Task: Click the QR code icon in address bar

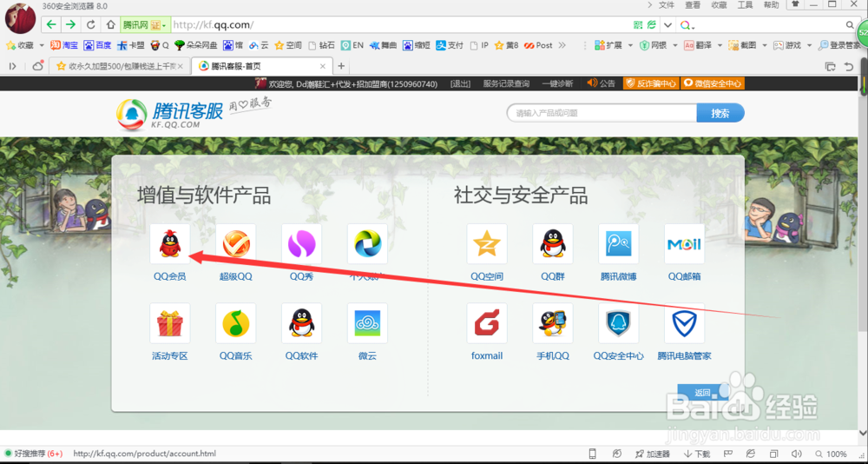Action: point(638,25)
